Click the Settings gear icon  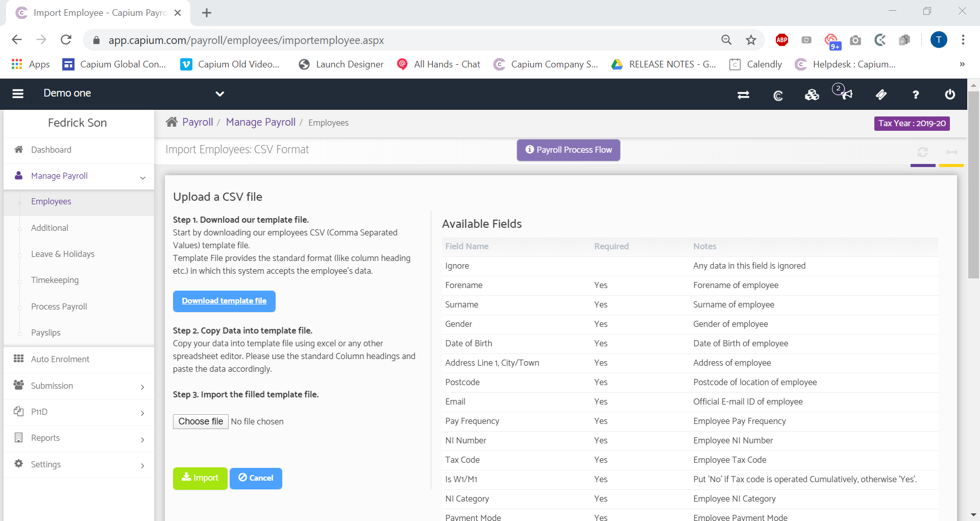pyautogui.click(x=19, y=463)
